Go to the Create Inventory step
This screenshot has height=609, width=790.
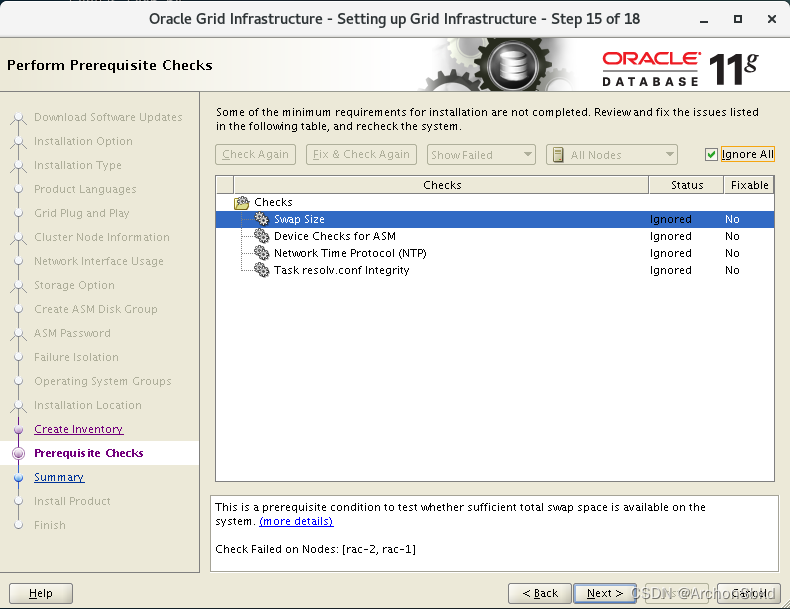tap(79, 429)
